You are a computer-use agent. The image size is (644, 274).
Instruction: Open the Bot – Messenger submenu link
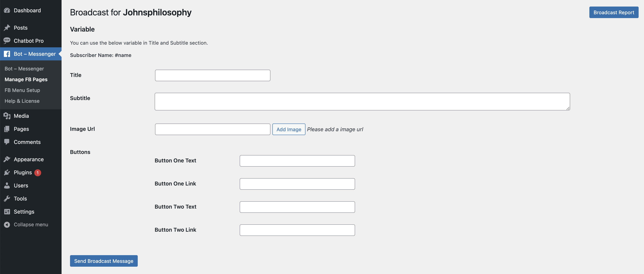(24, 68)
